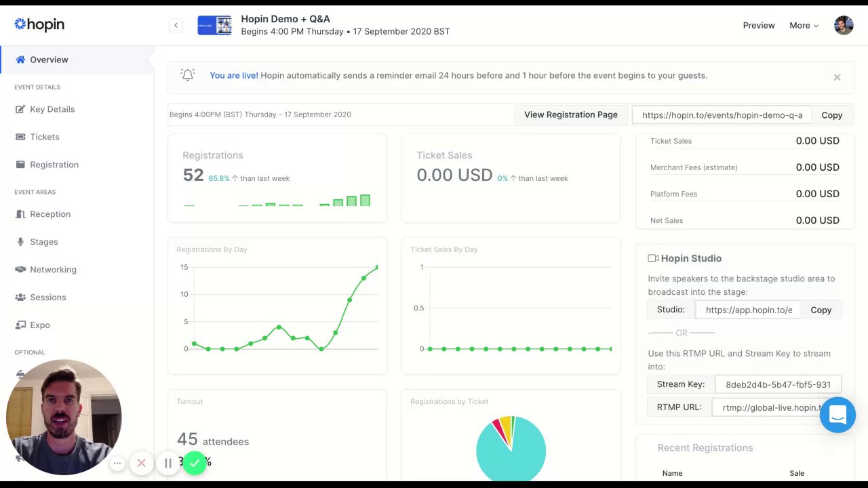The height and width of the screenshot is (488, 868).
Task: Click the Ticket Sales 0.00 USD total
Action: [x=454, y=175]
